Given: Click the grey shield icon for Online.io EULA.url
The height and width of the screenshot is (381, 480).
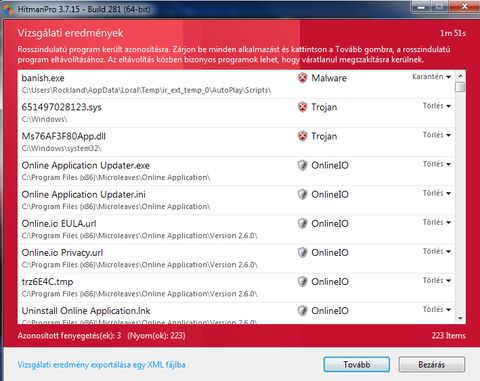Looking at the screenshot, I should 302,223.
